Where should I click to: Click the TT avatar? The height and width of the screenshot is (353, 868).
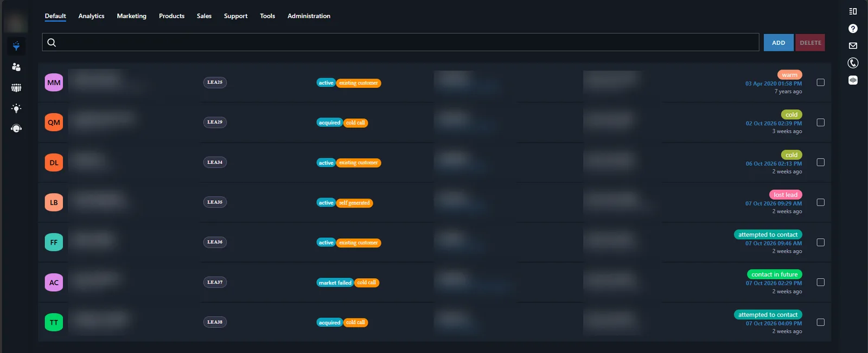(54, 322)
